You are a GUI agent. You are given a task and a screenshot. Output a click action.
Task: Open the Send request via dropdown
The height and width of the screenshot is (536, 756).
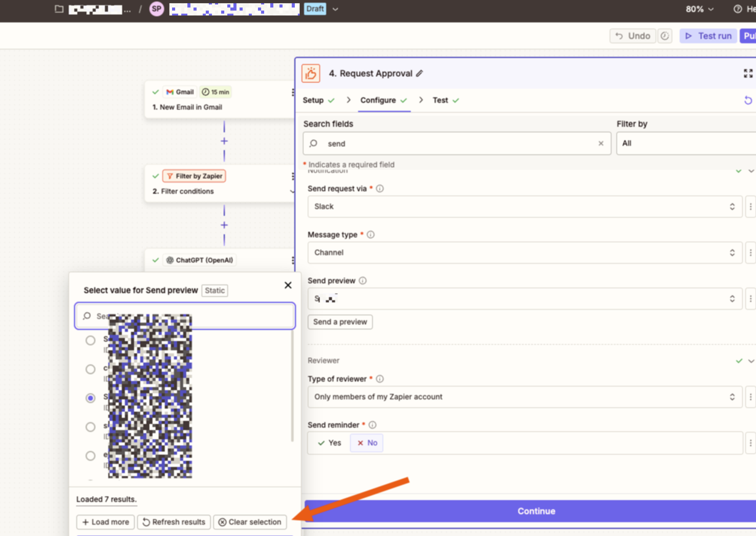point(525,207)
